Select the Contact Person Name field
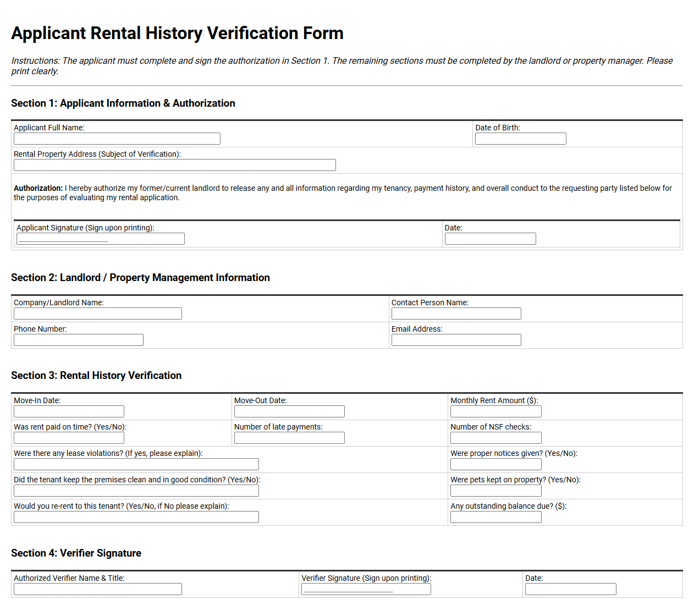Viewport: 694px width, 616px height. pyautogui.click(x=456, y=313)
